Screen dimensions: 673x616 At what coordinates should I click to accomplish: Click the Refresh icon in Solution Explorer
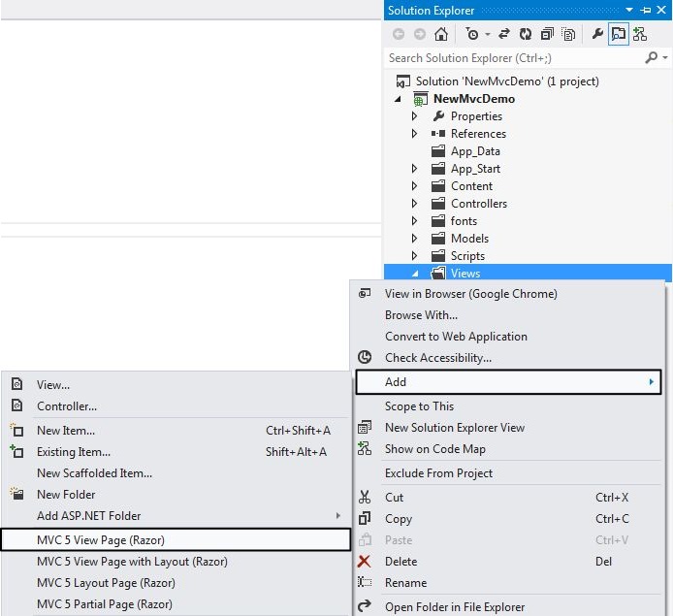[526, 34]
